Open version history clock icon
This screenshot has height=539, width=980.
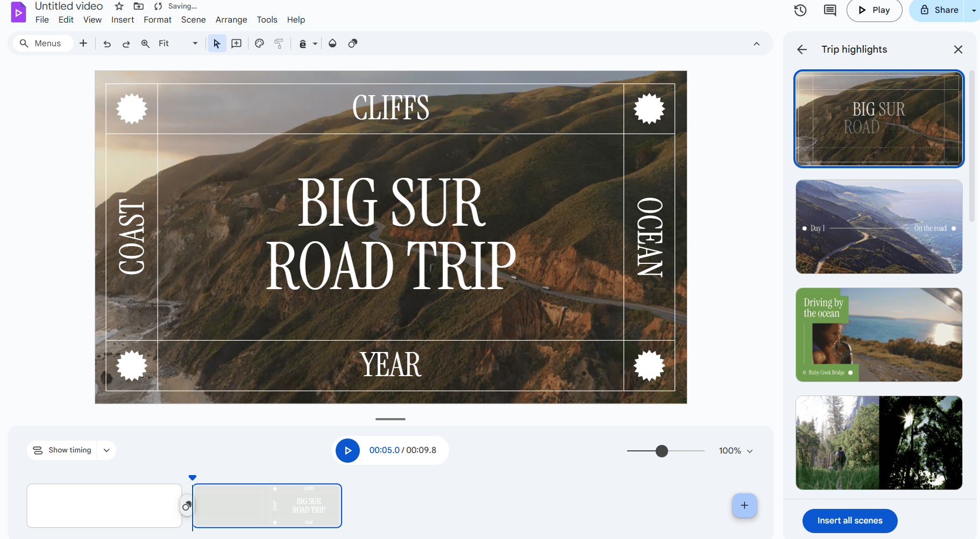(800, 10)
